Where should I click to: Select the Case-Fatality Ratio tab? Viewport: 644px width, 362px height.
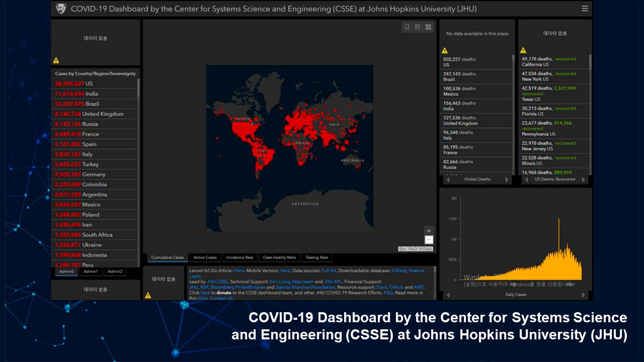point(279,257)
